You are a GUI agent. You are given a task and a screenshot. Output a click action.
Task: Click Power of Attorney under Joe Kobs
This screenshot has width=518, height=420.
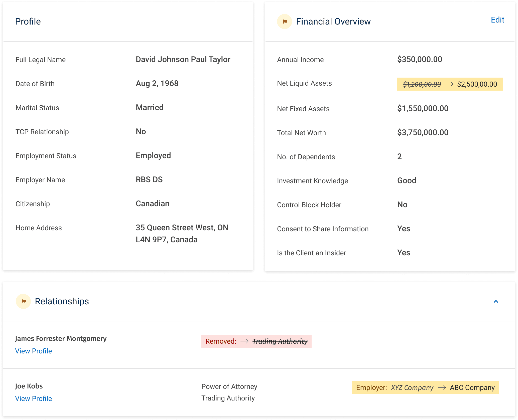pos(229,386)
